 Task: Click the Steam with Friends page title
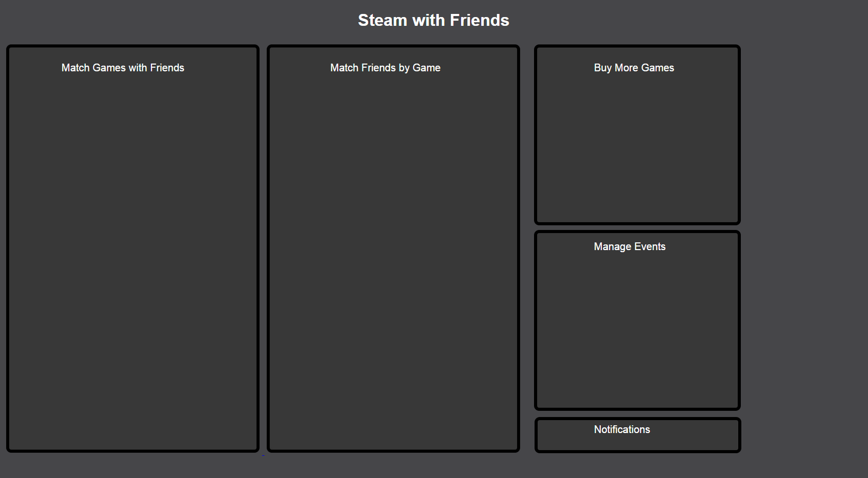[433, 20]
